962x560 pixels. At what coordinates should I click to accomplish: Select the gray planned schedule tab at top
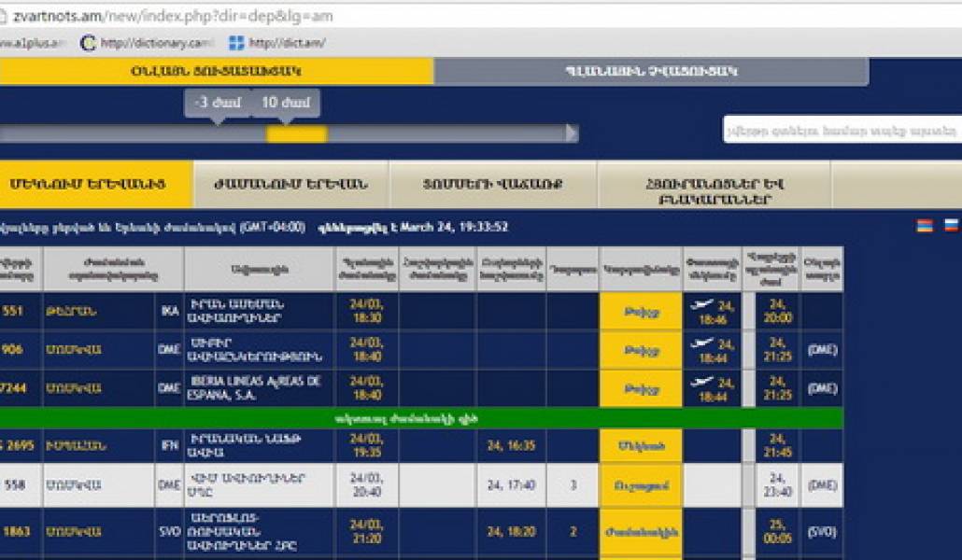pyautogui.click(x=651, y=71)
